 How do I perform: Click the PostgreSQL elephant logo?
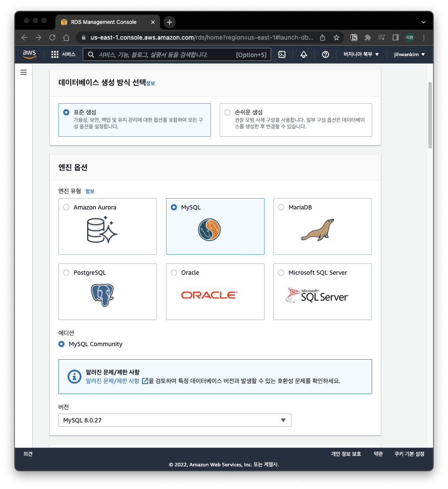pyautogui.click(x=102, y=295)
